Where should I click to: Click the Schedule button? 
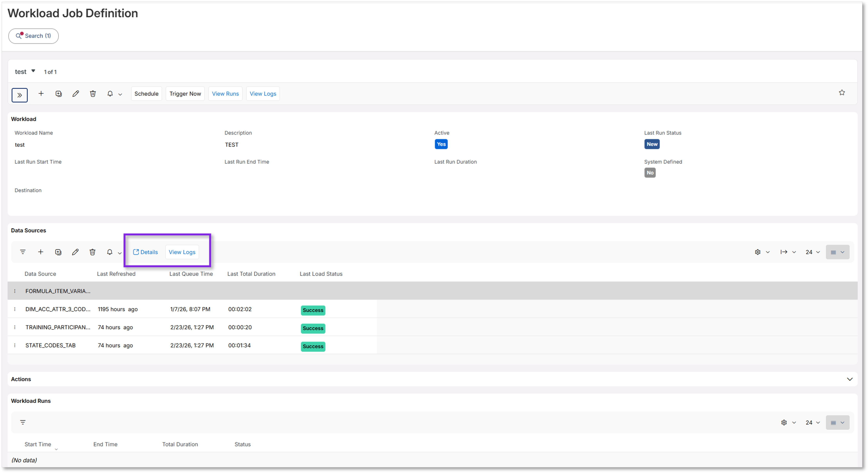click(146, 94)
